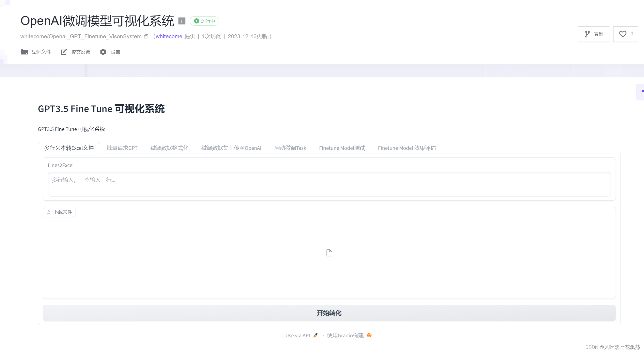This screenshot has width=644, height=352.
Task: Click the multiline Lines2Excel input box
Action: [329, 184]
